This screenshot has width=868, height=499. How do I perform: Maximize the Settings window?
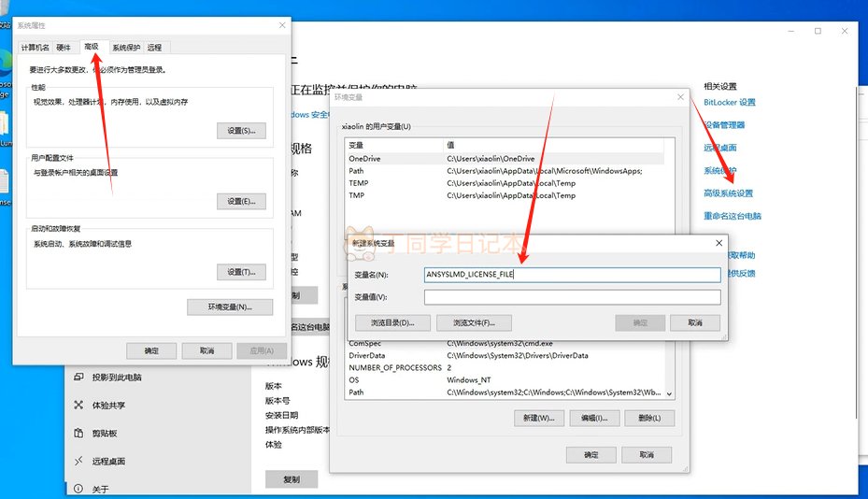click(x=818, y=31)
